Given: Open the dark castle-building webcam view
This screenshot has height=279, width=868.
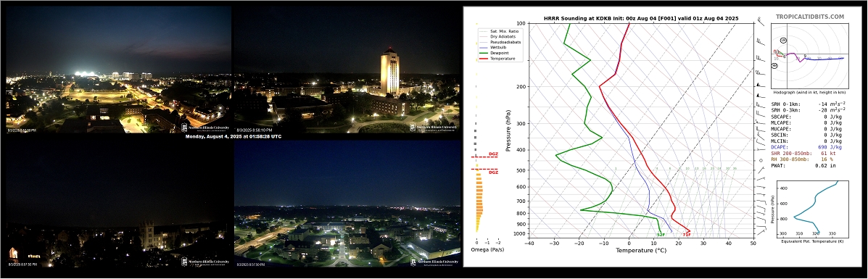Looking at the screenshot, I should pos(118,204).
